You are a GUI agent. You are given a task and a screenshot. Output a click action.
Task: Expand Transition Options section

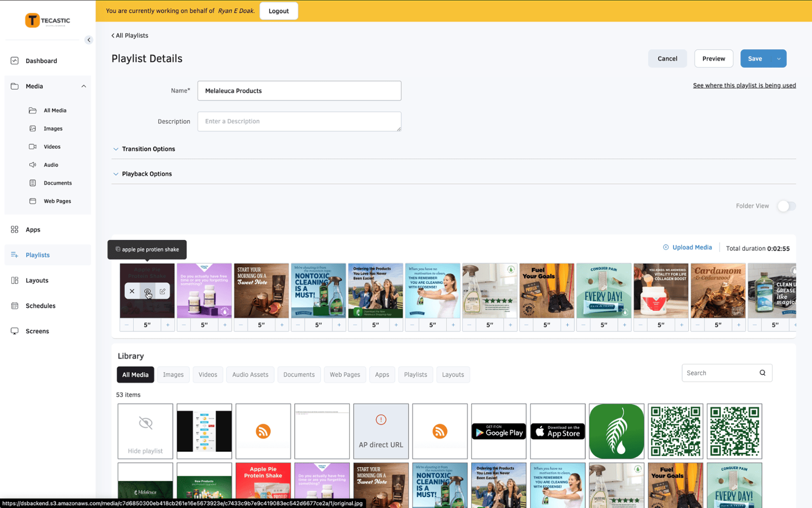(x=148, y=149)
